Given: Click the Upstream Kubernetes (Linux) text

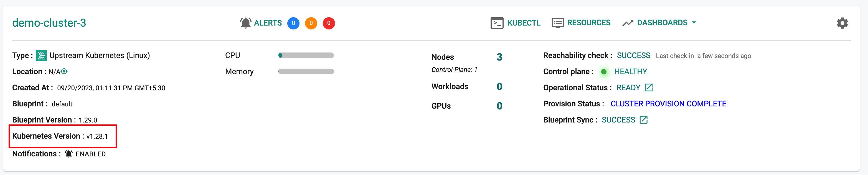Looking at the screenshot, I should (x=100, y=55).
